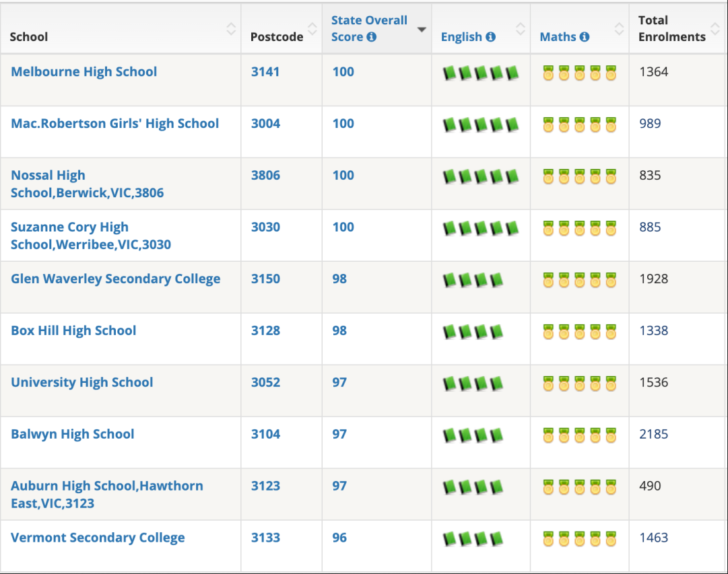Click Auburn High School's English book rating
This screenshot has height=574, width=728.
(473, 487)
